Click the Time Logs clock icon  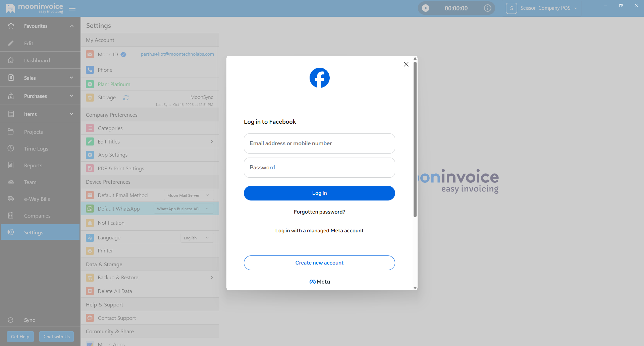pos(11,148)
